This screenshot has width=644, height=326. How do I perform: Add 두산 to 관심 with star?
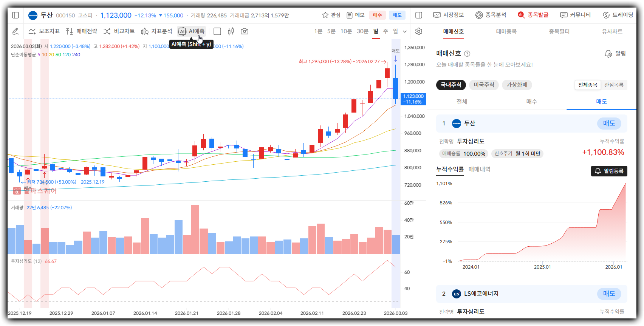tap(331, 15)
